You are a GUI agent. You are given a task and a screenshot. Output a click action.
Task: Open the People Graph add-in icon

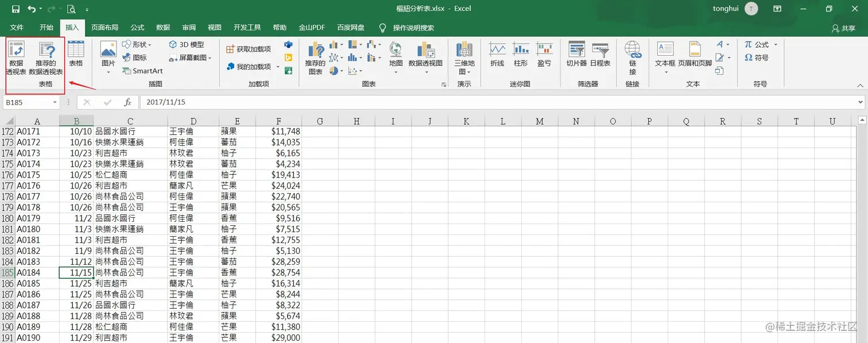pyautogui.click(x=288, y=71)
